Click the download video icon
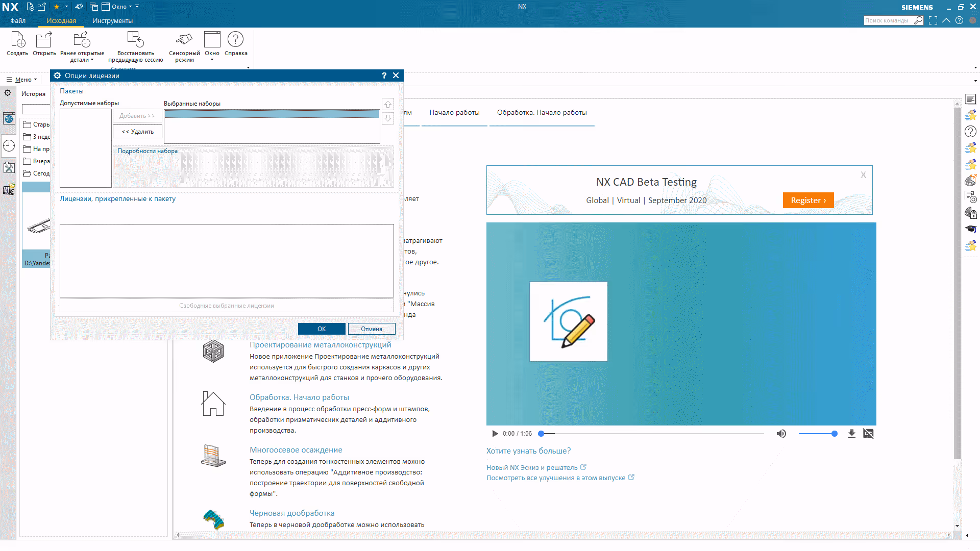This screenshot has height=551, width=980. pos(851,434)
